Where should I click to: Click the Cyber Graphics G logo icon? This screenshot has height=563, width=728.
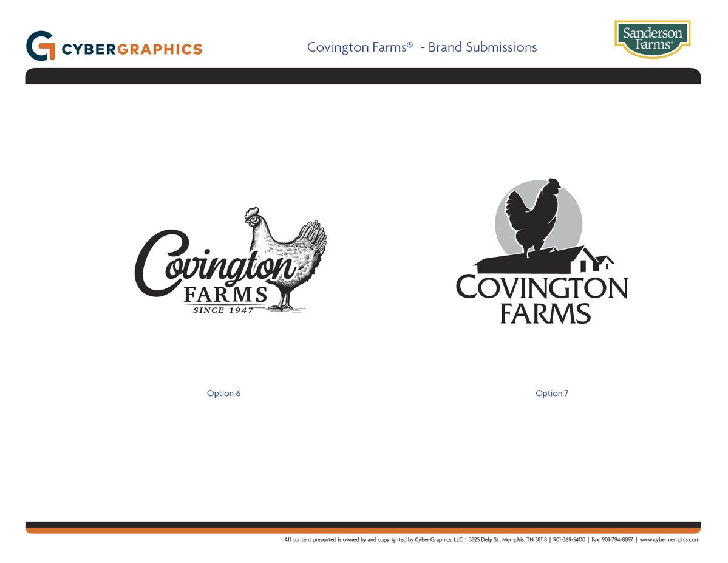click(x=41, y=46)
